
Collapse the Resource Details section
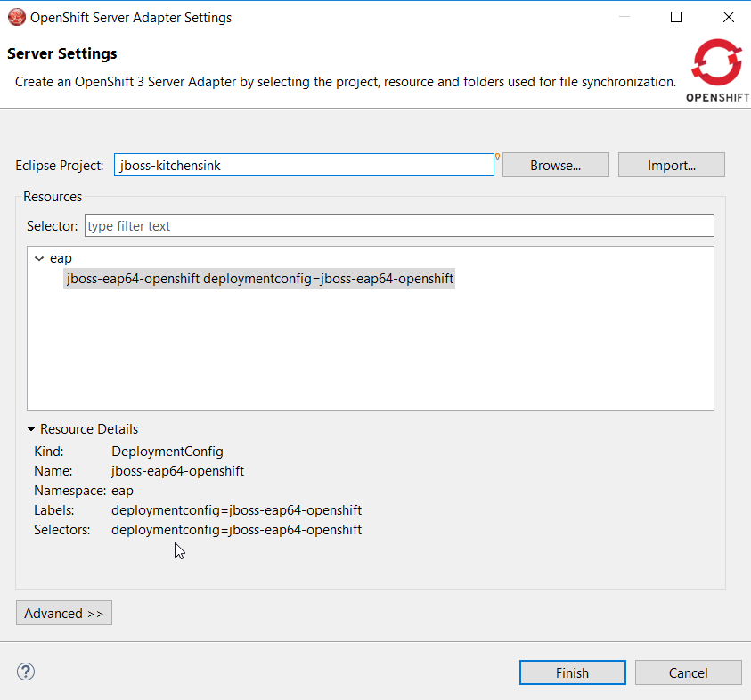[32, 429]
